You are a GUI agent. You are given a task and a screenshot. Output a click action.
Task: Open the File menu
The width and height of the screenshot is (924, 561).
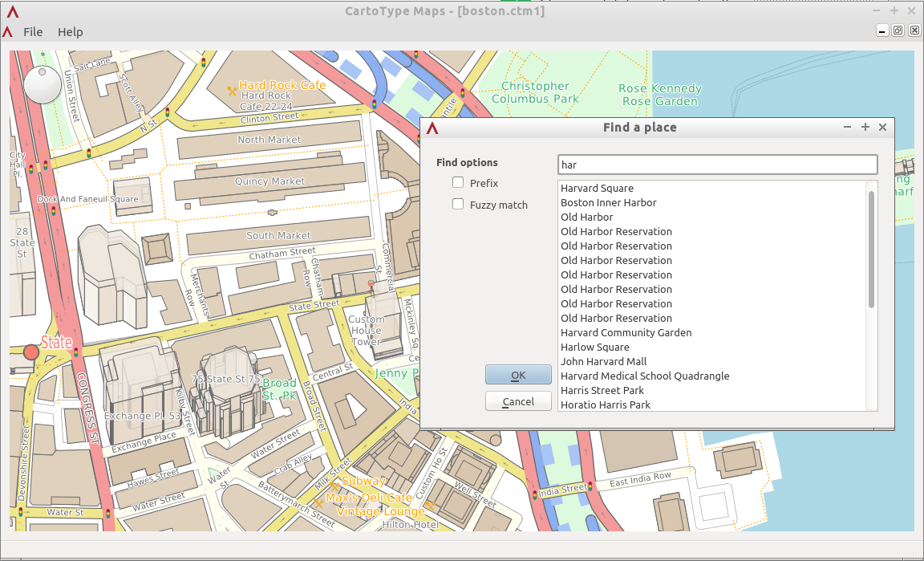33,32
